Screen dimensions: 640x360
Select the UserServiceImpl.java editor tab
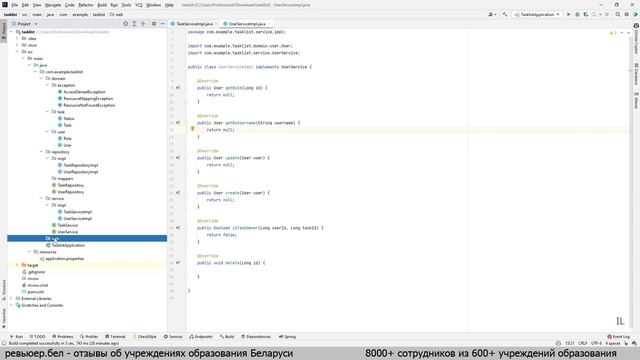[247, 24]
